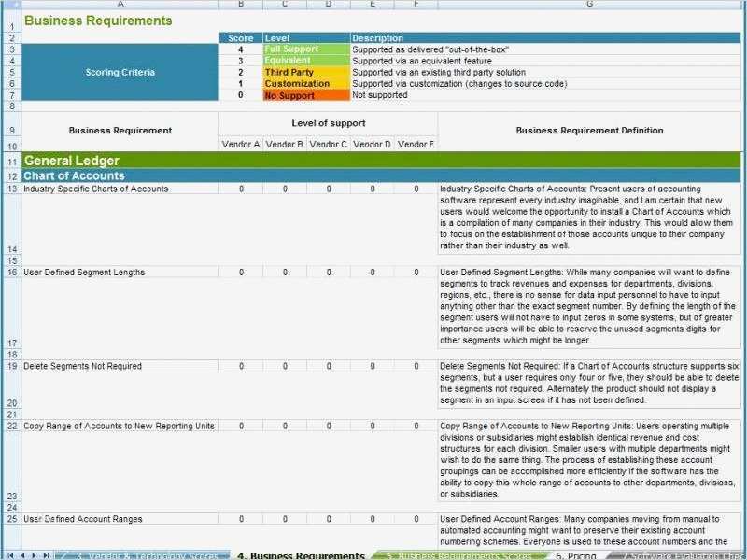Select 'Supported via customization' description cell

(545, 84)
